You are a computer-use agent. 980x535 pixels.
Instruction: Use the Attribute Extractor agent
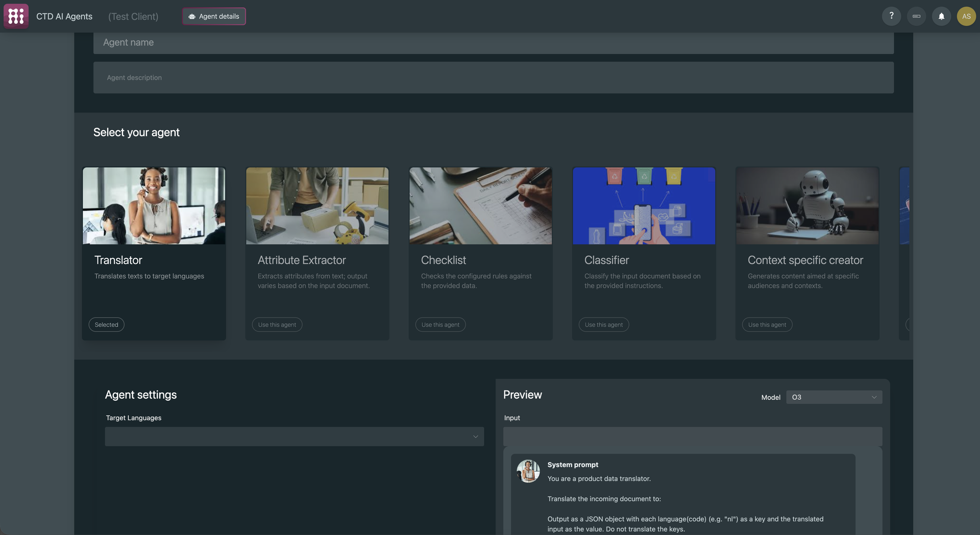click(x=277, y=325)
